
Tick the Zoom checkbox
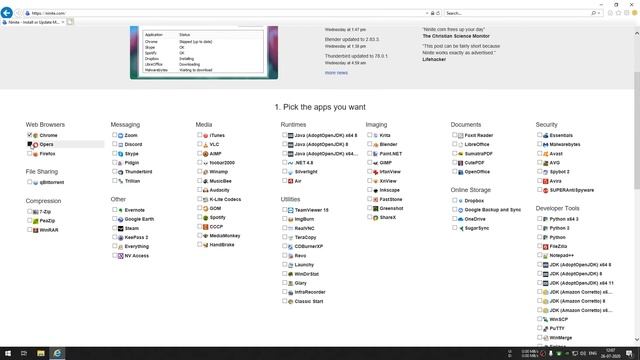(x=114, y=135)
